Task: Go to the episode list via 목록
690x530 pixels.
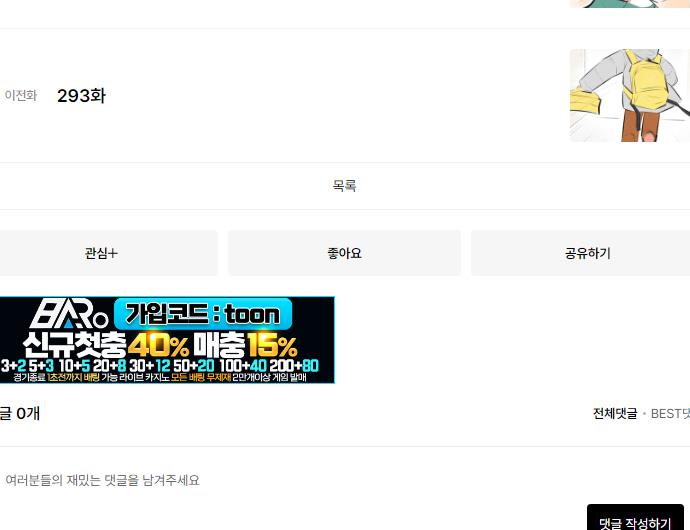Action: coord(344,186)
